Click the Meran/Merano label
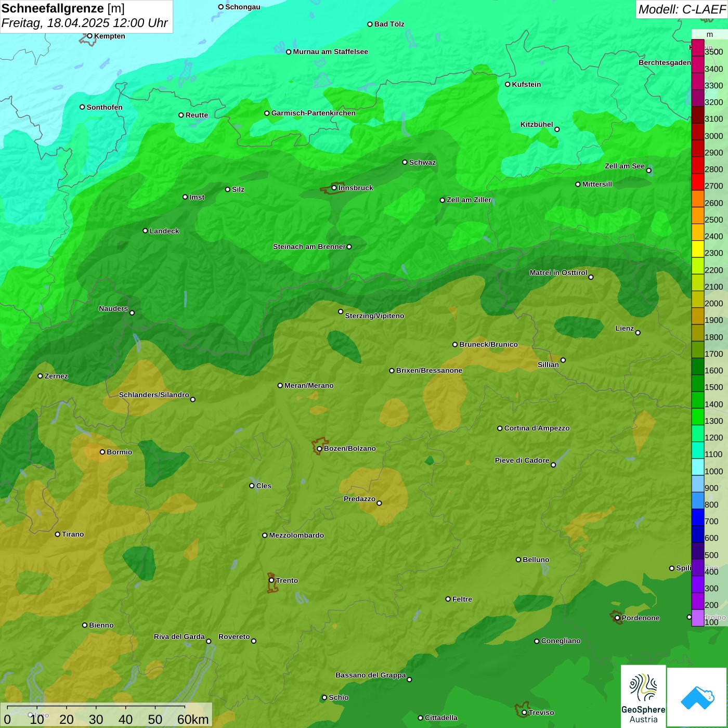 (x=309, y=385)
